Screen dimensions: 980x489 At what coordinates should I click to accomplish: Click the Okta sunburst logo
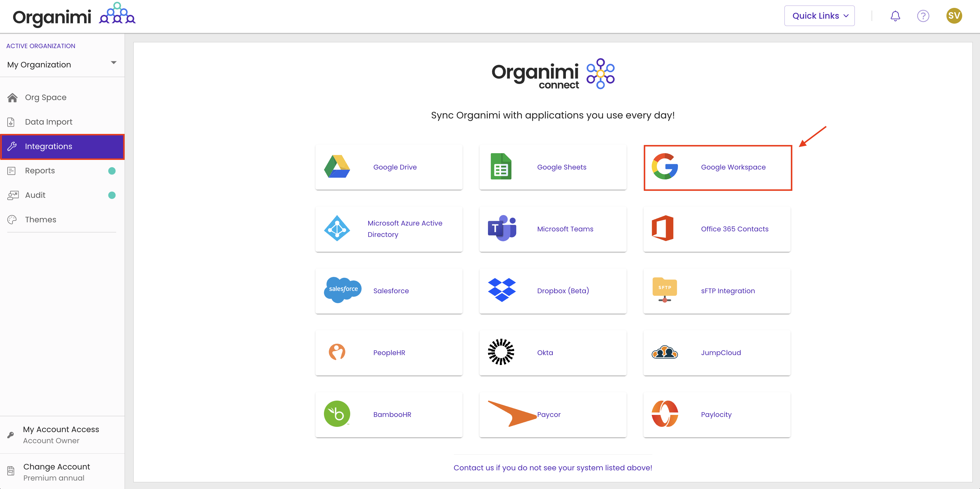(x=501, y=352)
